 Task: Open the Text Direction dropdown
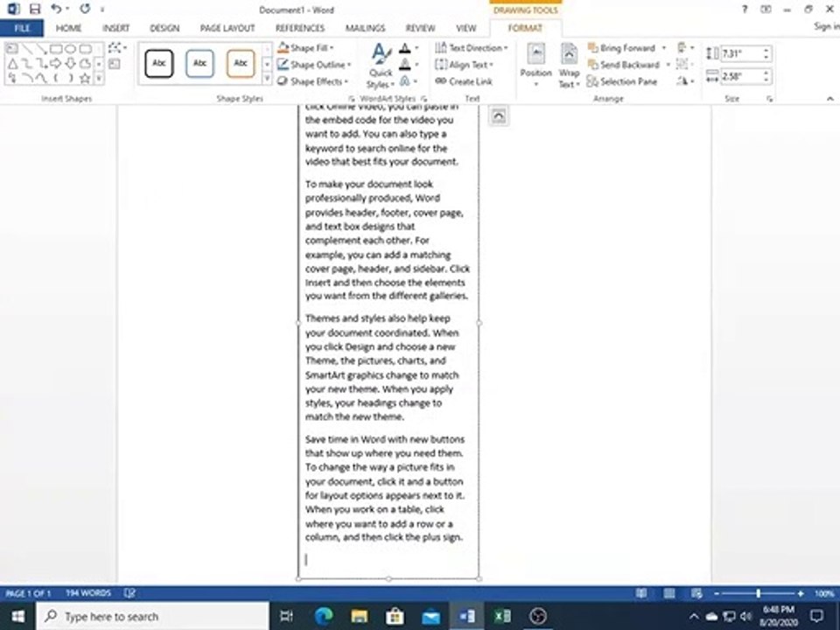tap(471, 48)
